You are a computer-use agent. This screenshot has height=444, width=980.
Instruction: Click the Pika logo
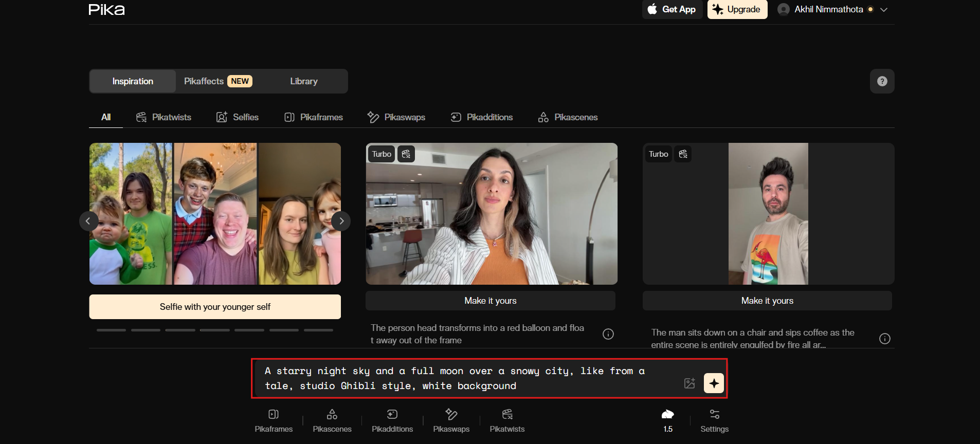(x=106, y=9)
